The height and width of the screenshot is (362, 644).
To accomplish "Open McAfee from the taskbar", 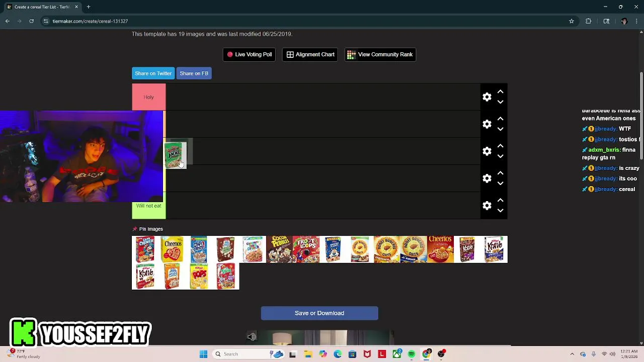I will point(367,354).
